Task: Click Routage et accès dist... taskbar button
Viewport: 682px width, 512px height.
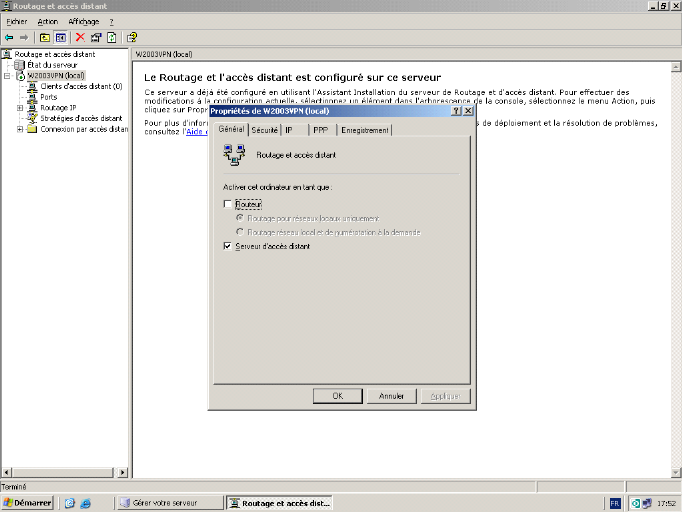Action: 280,503
